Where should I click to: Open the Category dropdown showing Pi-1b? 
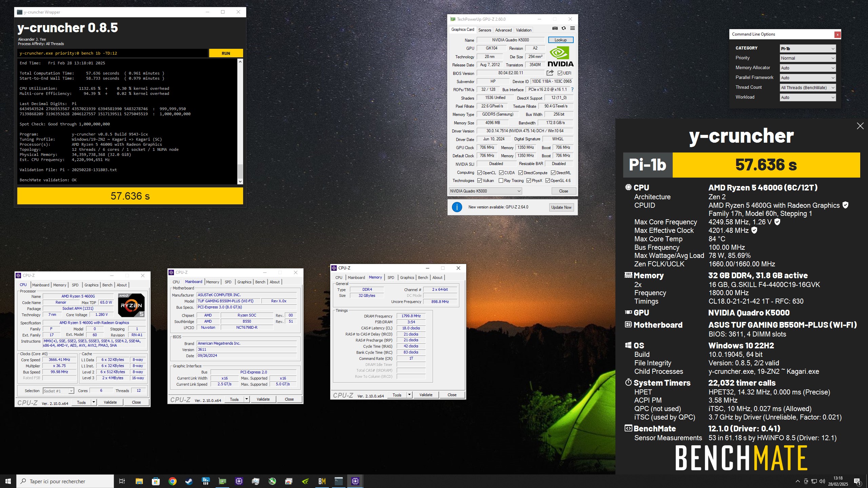(808, 48)
